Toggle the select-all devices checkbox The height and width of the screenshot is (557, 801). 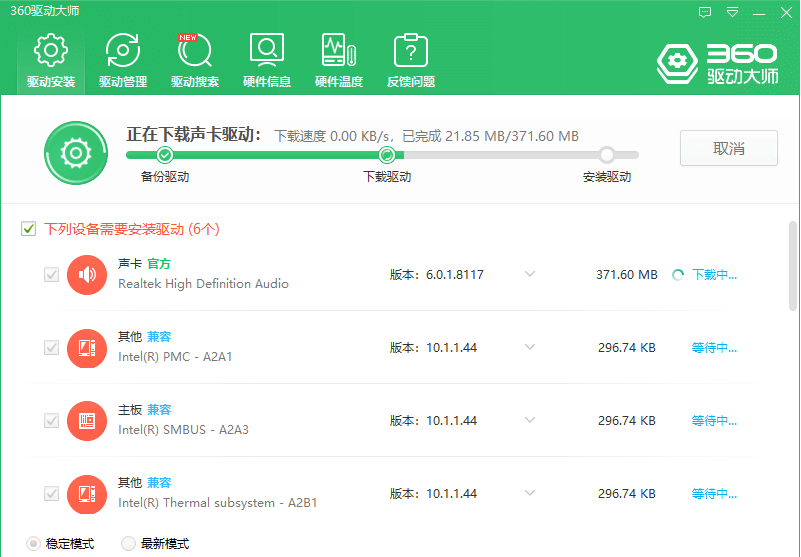29,229
